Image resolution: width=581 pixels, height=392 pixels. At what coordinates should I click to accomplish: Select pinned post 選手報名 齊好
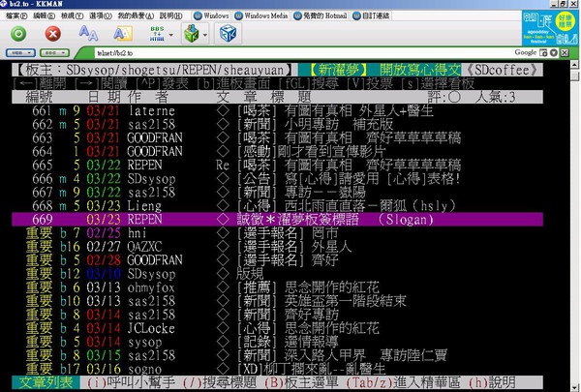(x=278, y=260)
